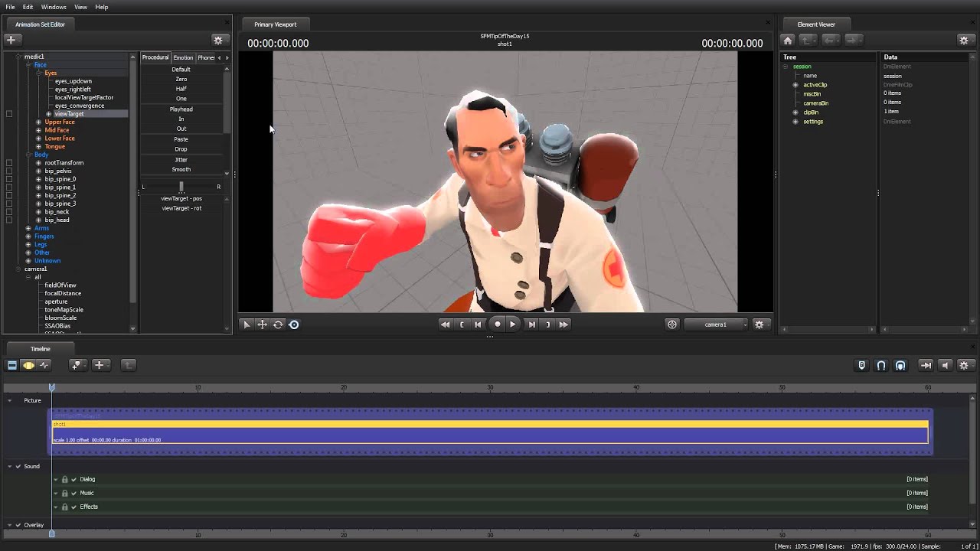
Task: Switch to the Motion Editor mode icon
Action: click(28, 365)
